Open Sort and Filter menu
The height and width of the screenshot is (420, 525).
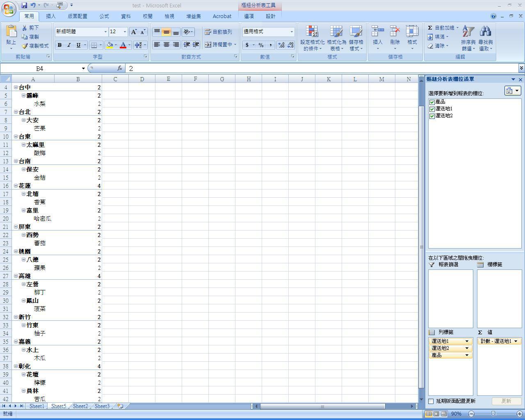468,38
